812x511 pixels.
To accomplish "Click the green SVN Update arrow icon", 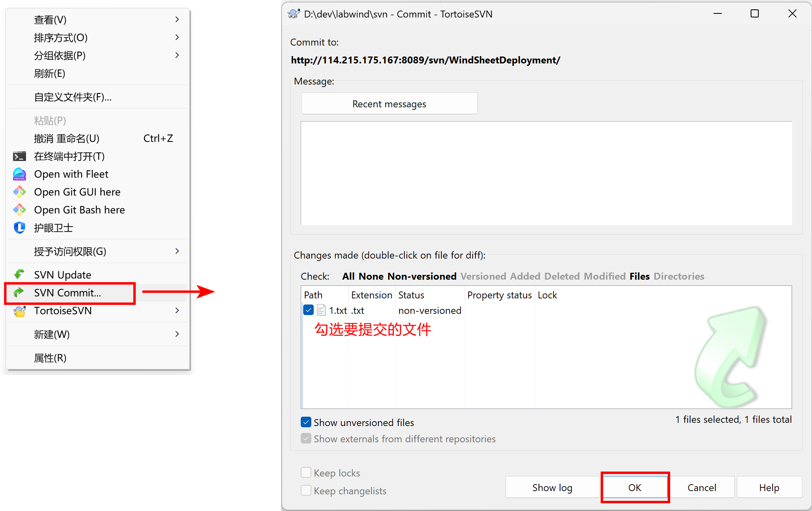I will pos(19,275).
